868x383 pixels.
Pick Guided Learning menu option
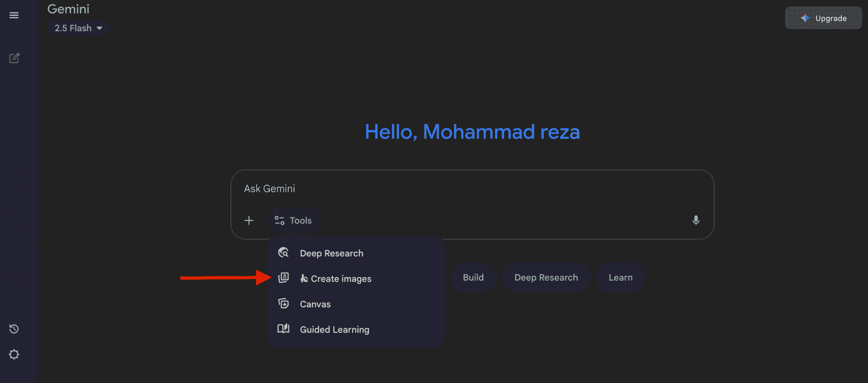(x=334, y=329)
